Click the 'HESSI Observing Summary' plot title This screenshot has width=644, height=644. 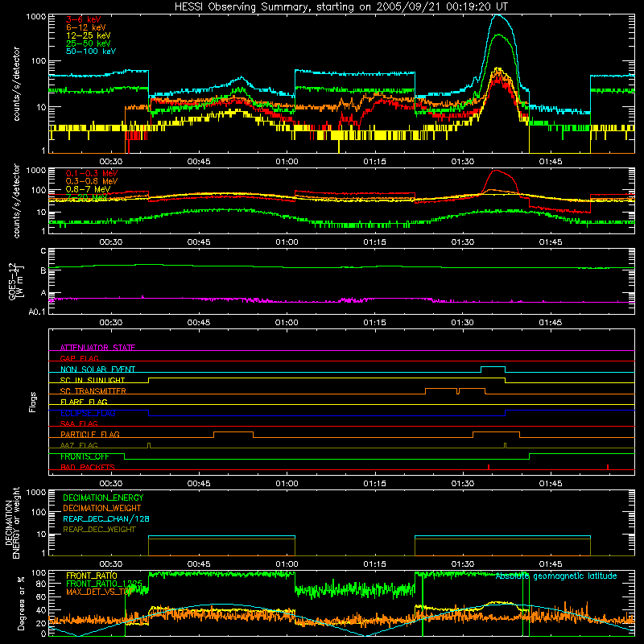[x=341, y=7]
